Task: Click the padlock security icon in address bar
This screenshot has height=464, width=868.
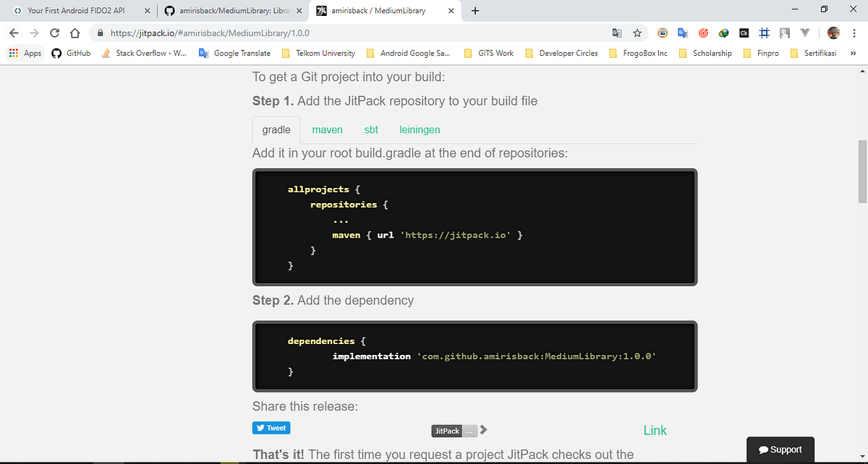Action: (x=100, y=33)
